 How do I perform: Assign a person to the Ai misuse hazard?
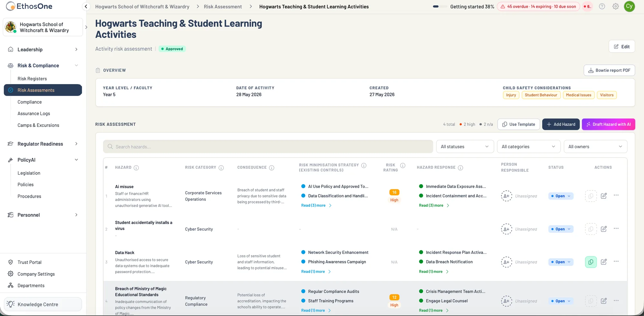pos(507,196)
